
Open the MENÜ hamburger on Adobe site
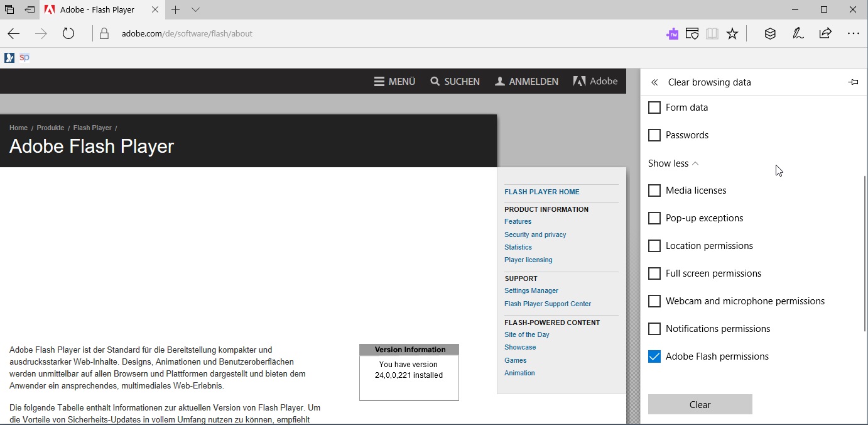click(394, 82)
